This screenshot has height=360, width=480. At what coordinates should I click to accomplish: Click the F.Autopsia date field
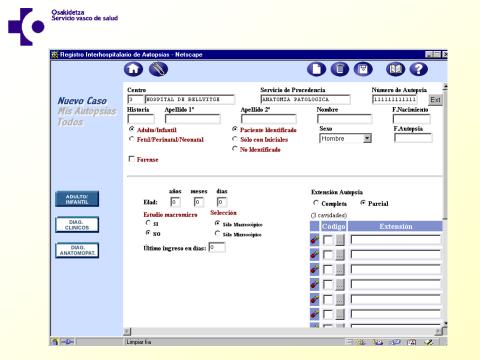point(413,138)
